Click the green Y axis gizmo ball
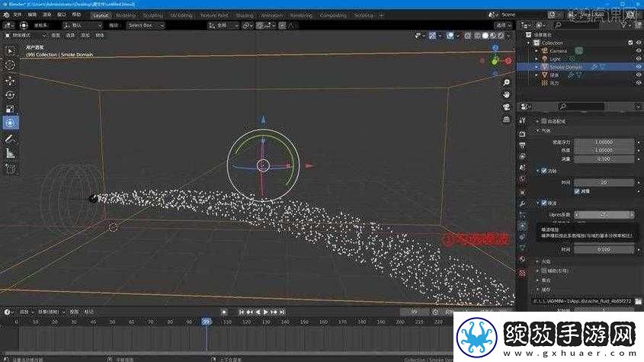This screenshot has width=644, height=362. (495, 62)
